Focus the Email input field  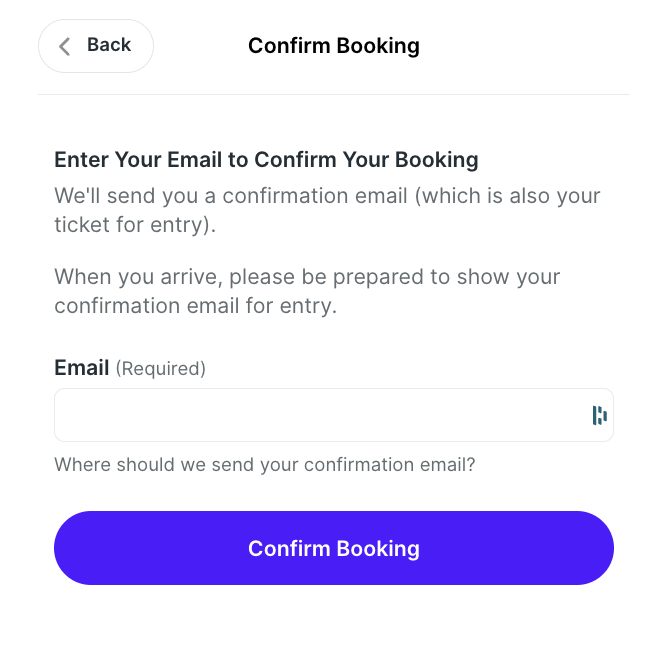334,415
